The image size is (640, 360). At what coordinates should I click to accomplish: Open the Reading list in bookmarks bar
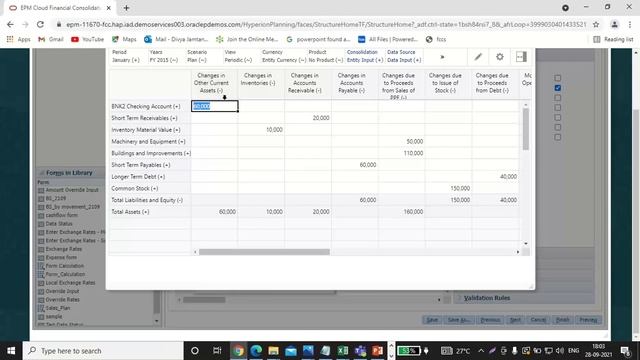click(x=613, y=39)
